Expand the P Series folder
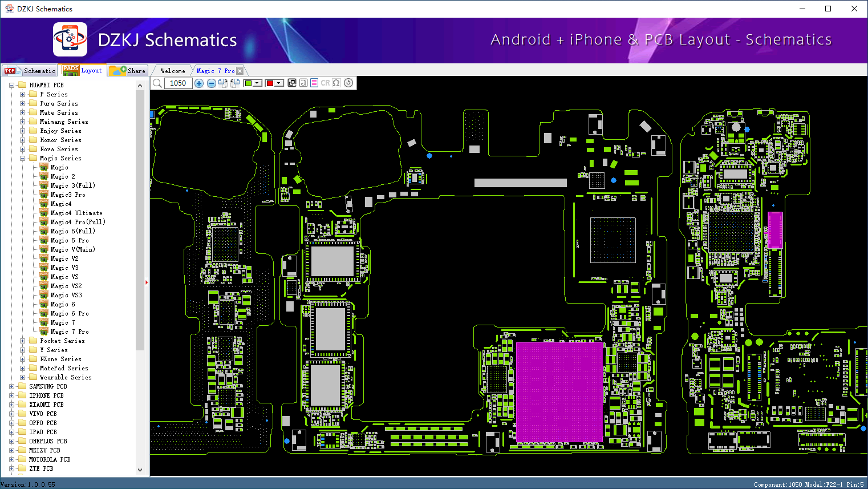Viewport: 868px width, 489px height. pos(23,94)
